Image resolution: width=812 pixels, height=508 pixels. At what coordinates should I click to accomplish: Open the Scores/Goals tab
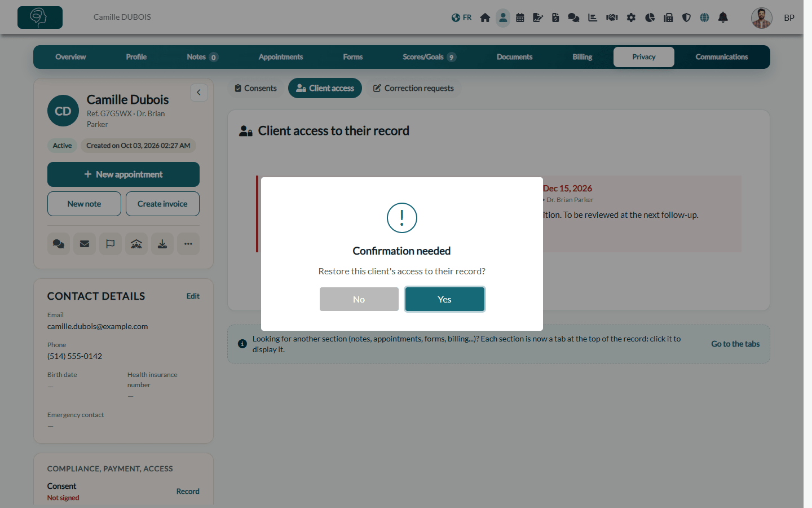429,57
